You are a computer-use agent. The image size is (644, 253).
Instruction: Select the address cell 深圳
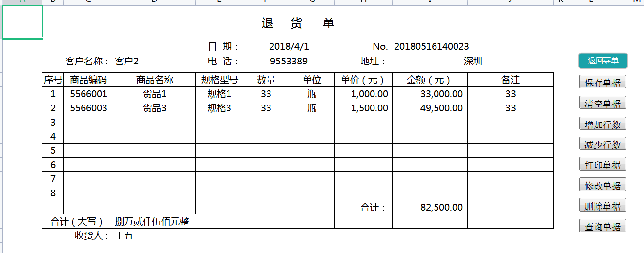[473, 61]
